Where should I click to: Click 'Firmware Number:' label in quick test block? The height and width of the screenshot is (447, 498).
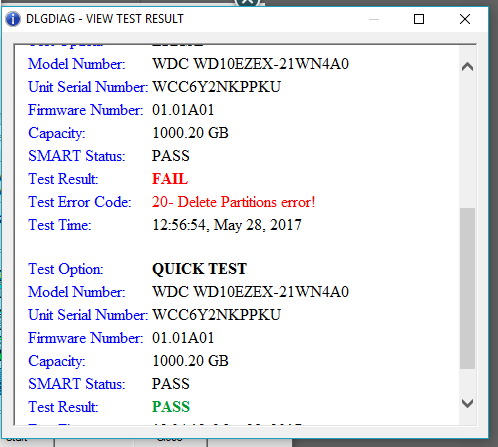click(86, 338)
